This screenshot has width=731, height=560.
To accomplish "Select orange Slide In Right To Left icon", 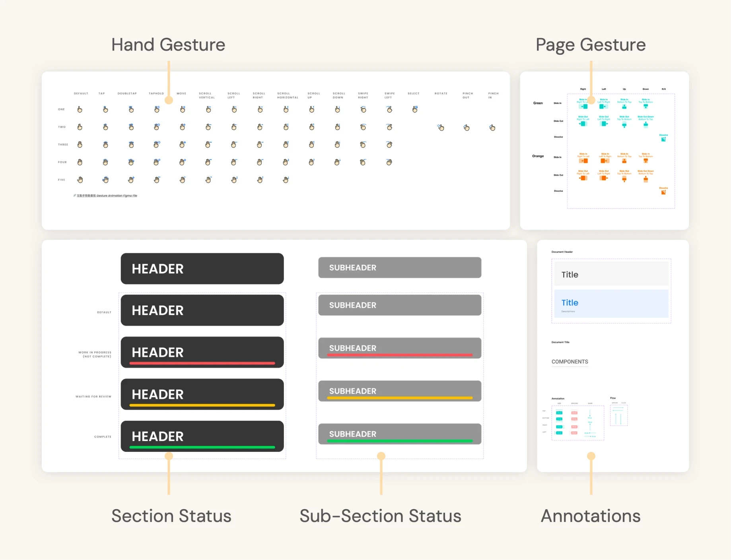I will 583,161.
